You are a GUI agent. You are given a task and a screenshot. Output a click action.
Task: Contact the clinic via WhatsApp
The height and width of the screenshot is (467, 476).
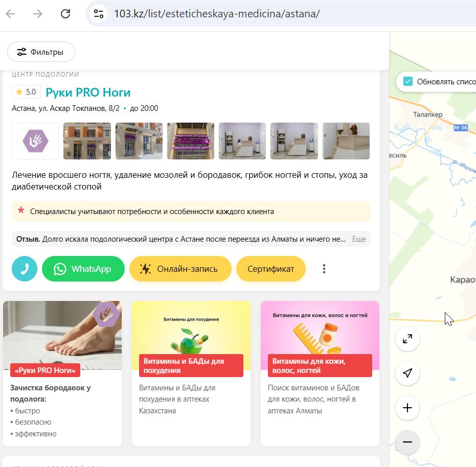[x=83, y=269]
